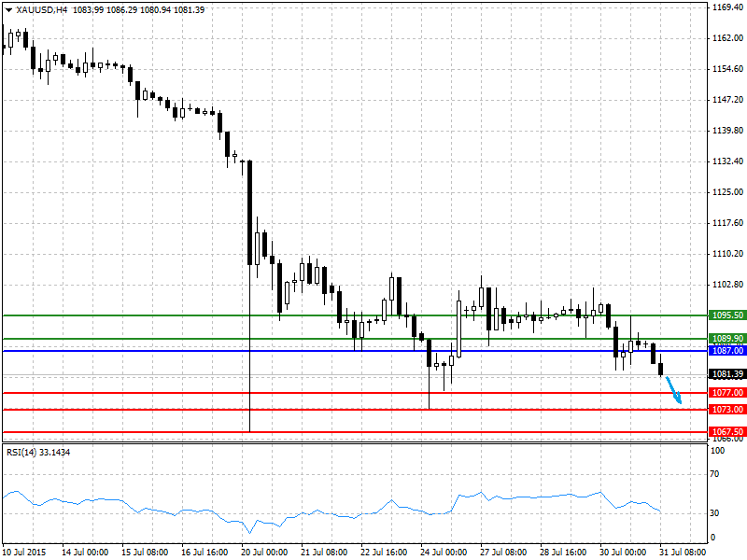Select the 1162.00 price scale value
The height and width of the screenshot is (560, 747).
727,38
